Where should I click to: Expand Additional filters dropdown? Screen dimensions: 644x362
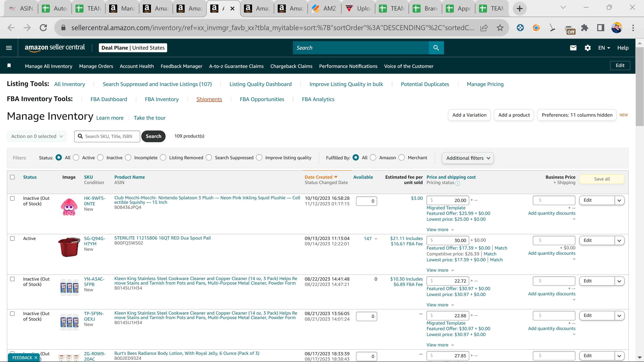(468, 158)
